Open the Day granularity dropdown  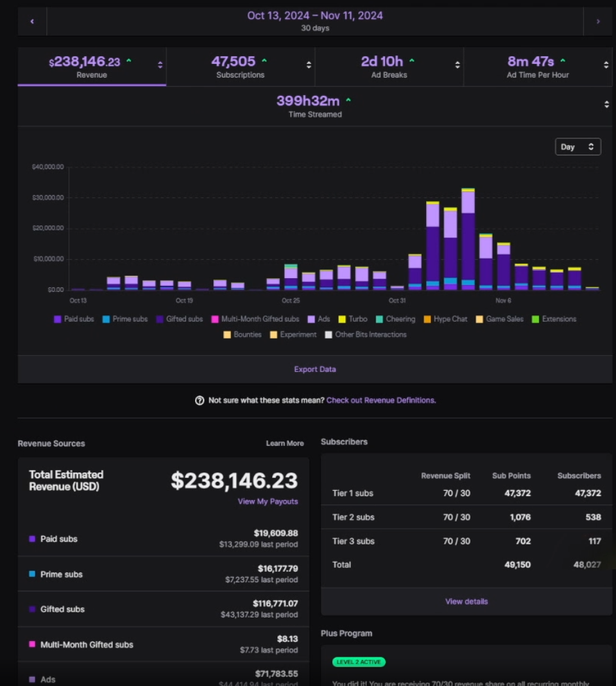tap(578, 147)
